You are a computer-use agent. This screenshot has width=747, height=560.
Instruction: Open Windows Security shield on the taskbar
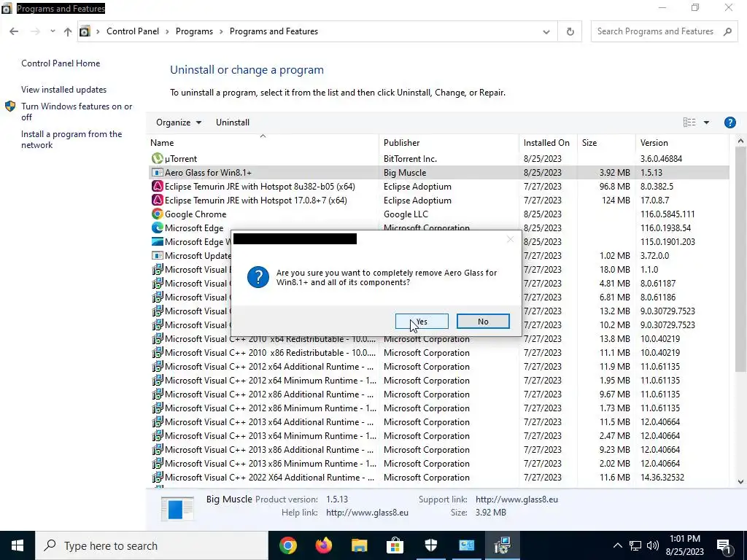430,545
